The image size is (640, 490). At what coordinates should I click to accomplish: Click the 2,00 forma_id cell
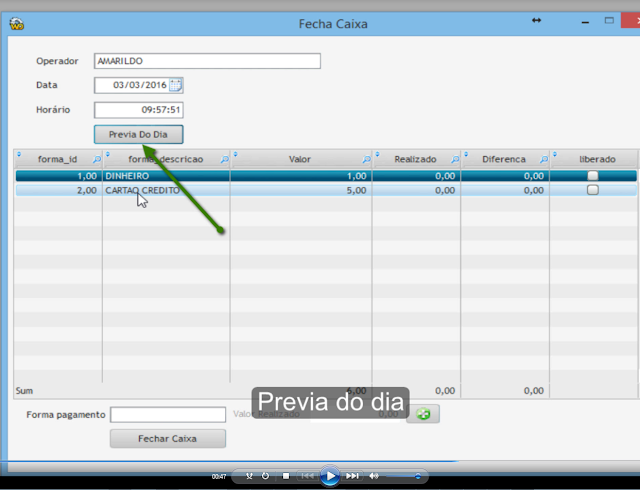[59, 190]
